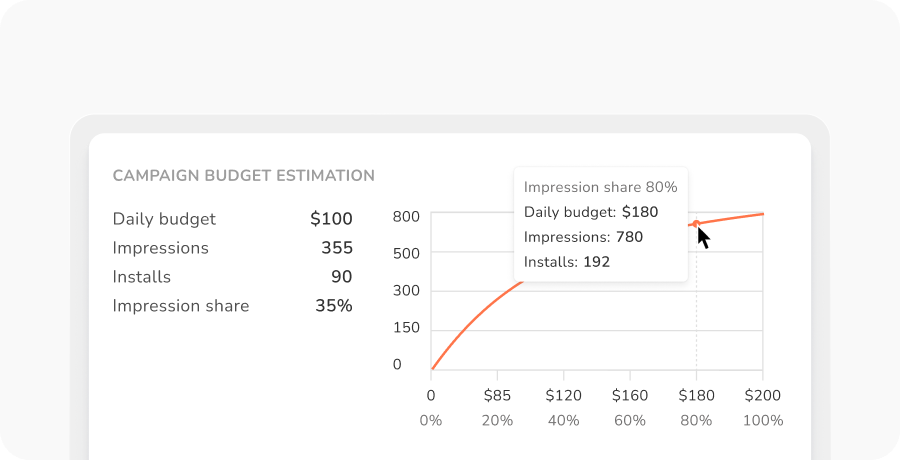Select Impressions: 780 in the tooltip
This screenshot has width=900, height=460.
pyautogui.click(x=583, y=237)
